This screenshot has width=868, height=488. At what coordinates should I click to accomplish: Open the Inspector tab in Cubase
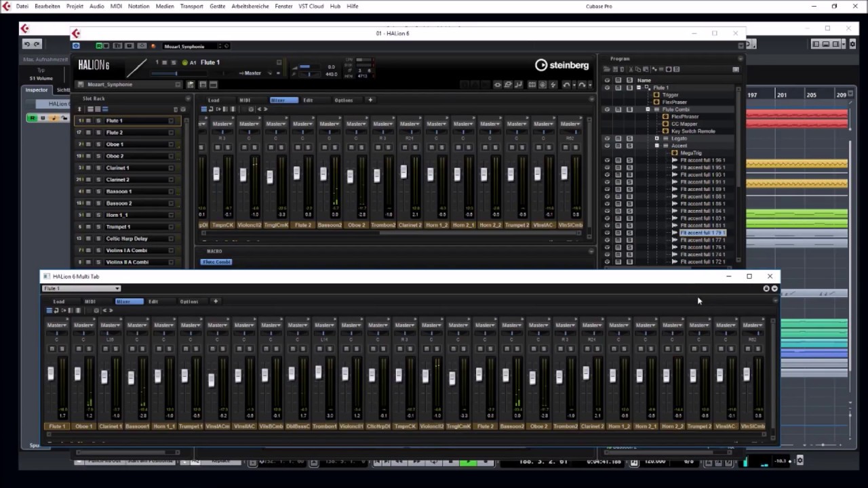click(x=37, y=89)
